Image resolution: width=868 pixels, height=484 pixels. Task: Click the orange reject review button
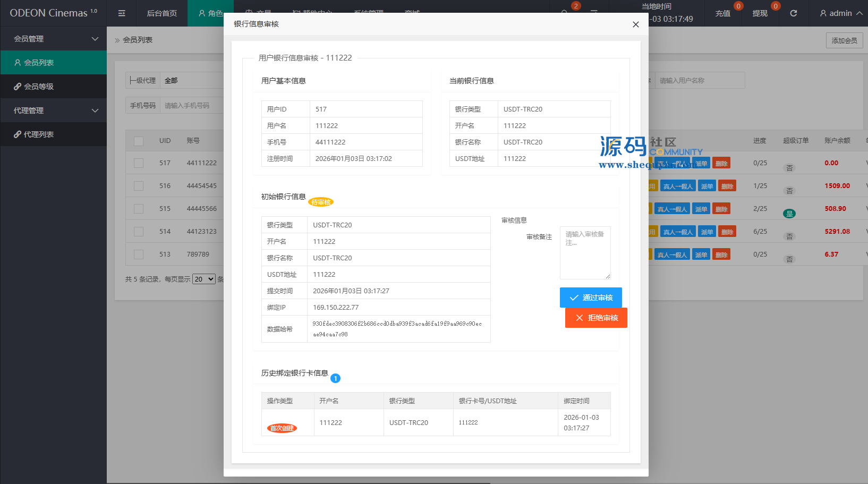[x=596, y=318]
